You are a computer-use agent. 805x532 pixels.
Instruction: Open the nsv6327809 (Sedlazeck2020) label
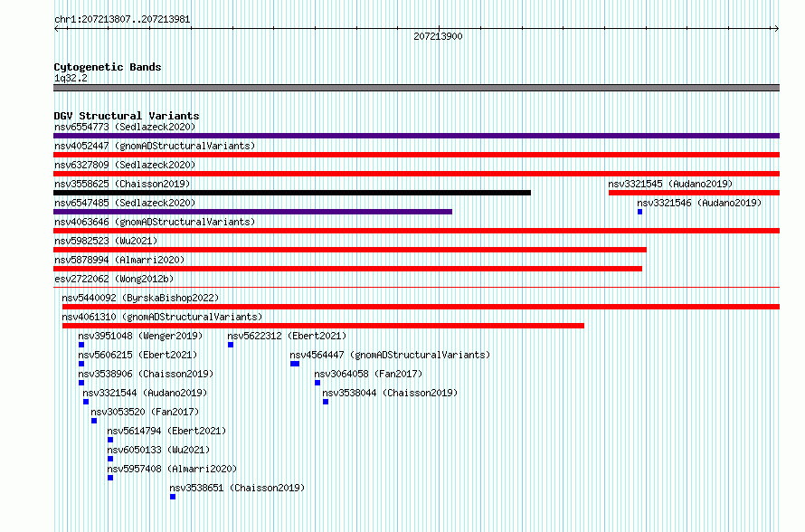click(x=125, y=165)
